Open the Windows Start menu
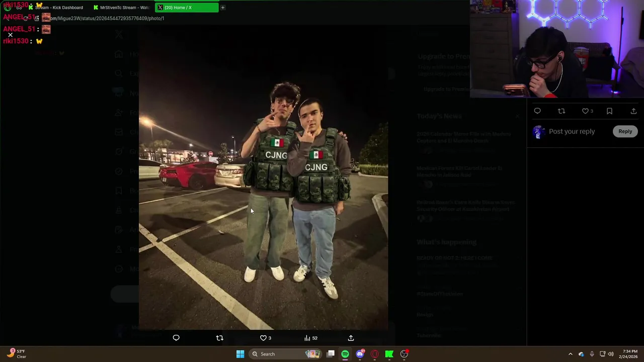This screenshot has height=362, width=644. [x=240, y=354]
